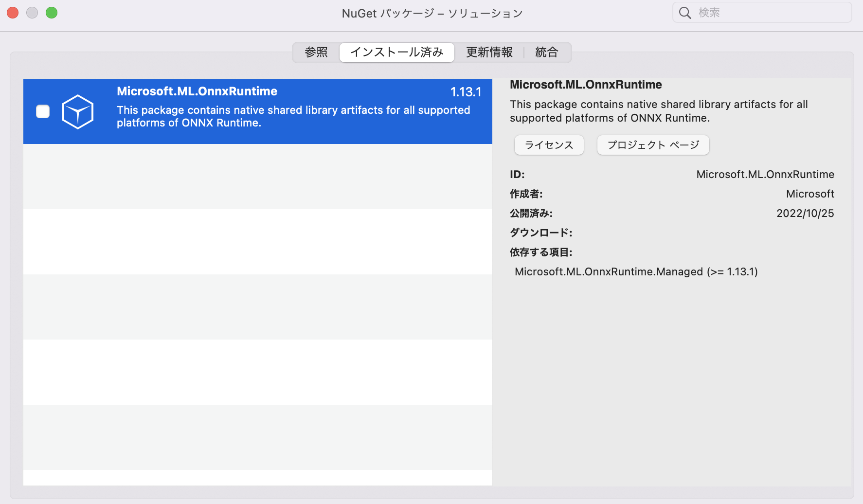Viewport: 863px width, 504px height.
Task: Click the ダウンロード: label
Action: (x=541, y=233)
